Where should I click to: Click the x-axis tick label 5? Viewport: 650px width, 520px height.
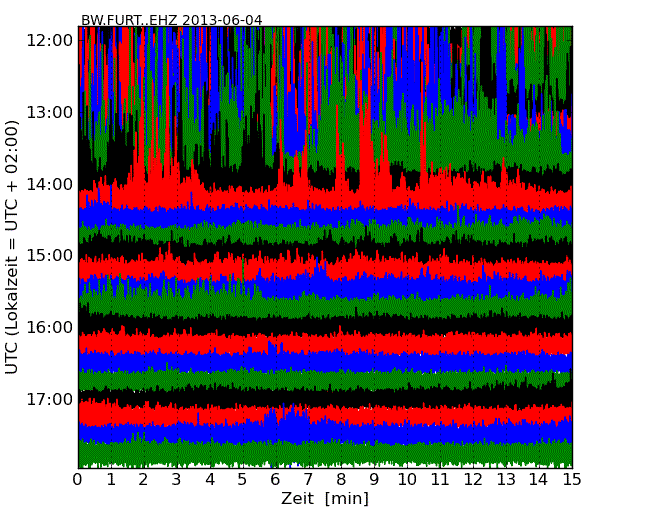[x=243, y=480]
